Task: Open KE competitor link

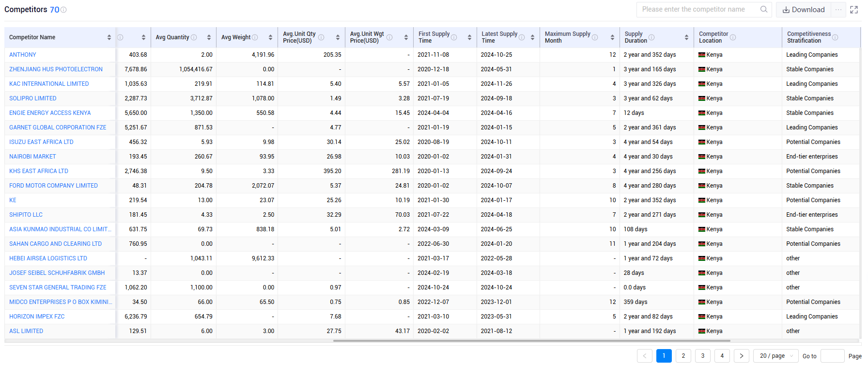Action: click(x=13, y=200)
